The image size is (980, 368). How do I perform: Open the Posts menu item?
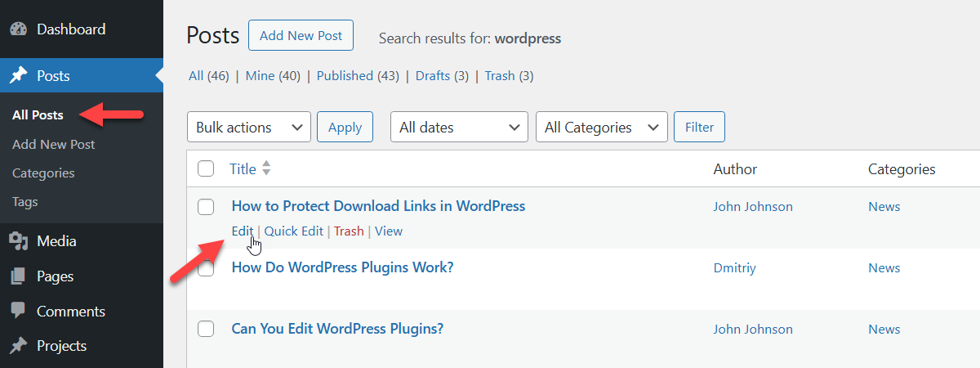[82, 76]
